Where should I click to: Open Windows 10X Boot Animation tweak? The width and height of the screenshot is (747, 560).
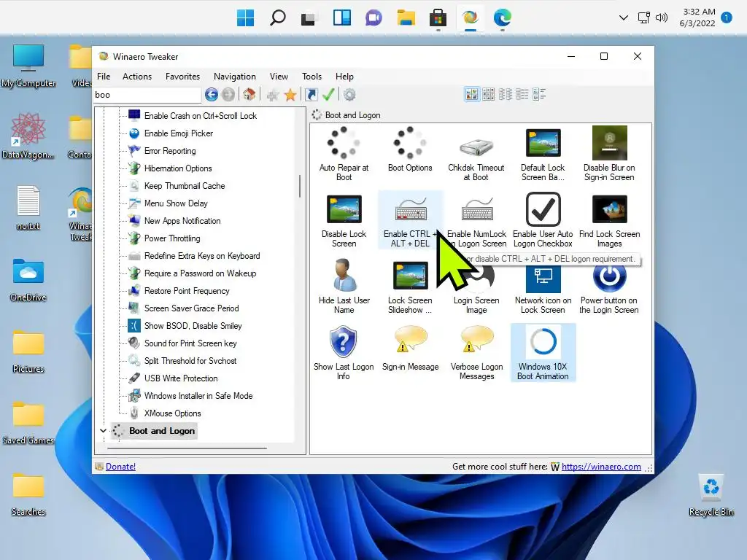543,353
